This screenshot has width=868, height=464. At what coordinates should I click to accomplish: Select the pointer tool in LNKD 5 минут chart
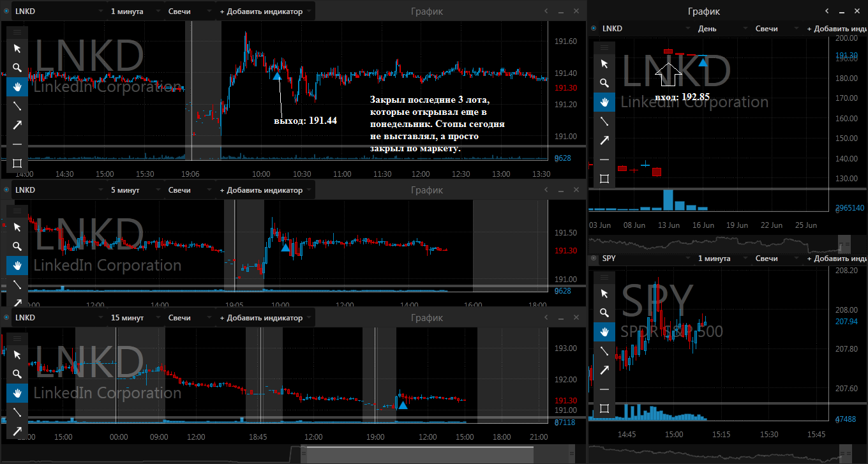[17, 227]
